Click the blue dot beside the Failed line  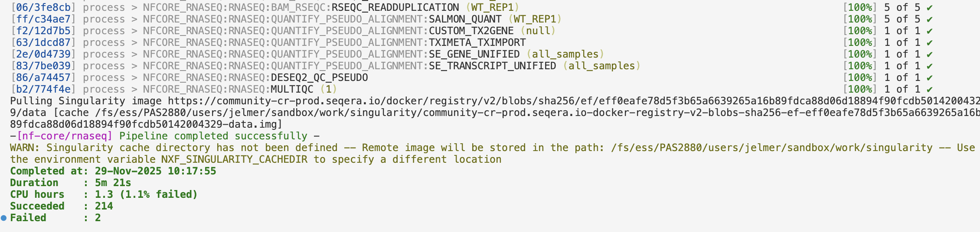(x=4, y=218)
